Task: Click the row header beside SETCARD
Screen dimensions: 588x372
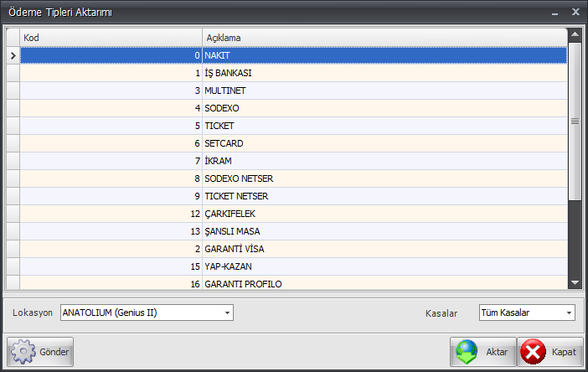Action: tap(13, 143)
